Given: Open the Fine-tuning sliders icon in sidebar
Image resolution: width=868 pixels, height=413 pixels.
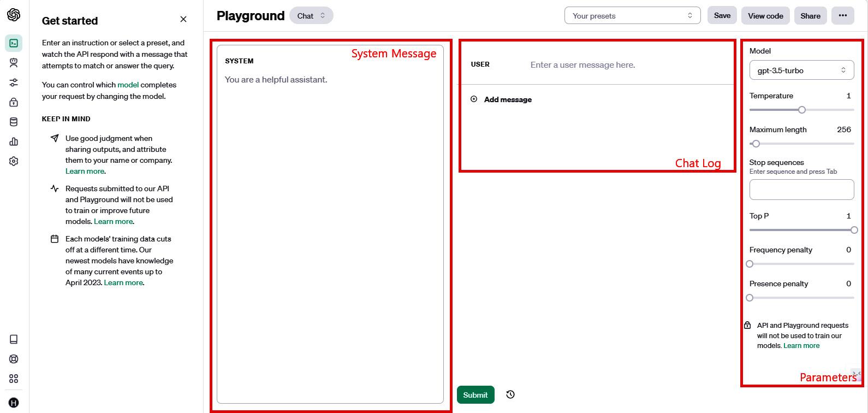Looking at the screenshot, I should [x=14, y=82].
